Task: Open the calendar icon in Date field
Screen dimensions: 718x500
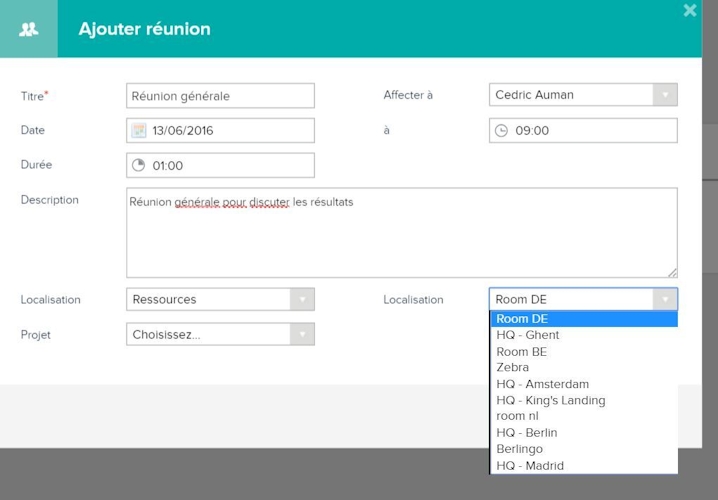Action: click(x=139, y=130)
